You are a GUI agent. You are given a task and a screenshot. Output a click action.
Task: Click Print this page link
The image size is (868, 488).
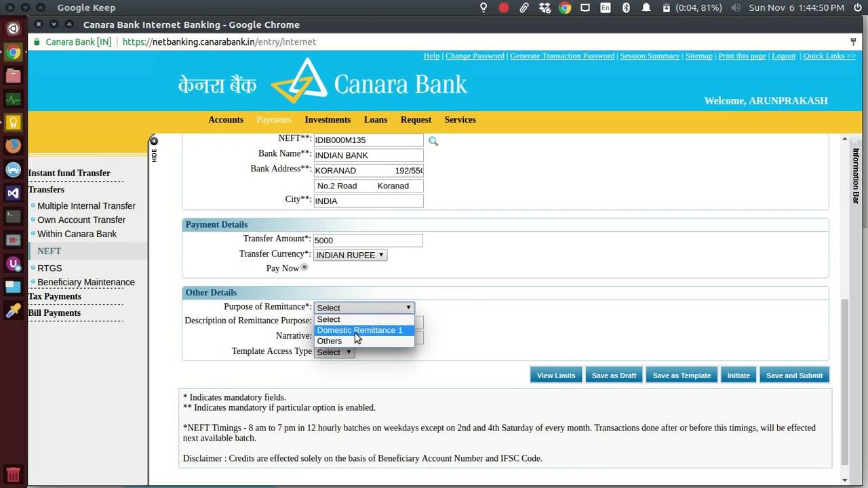pyautogui.click(x=742, y=56)
